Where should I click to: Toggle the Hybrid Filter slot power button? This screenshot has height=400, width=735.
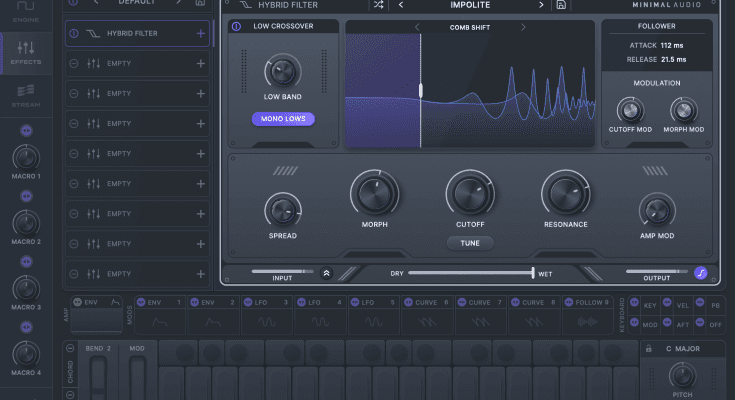coord(74,34)
